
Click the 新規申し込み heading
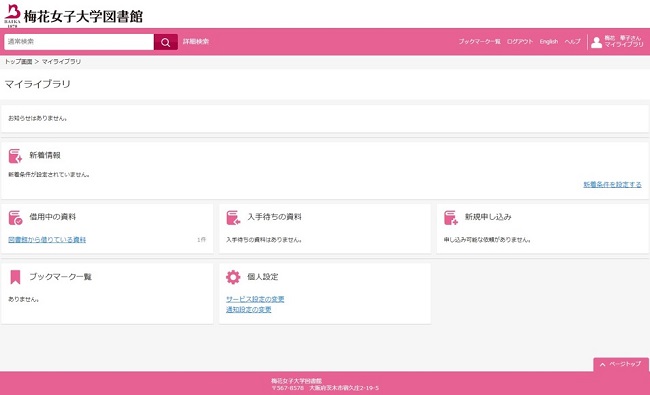pos(488,217)
